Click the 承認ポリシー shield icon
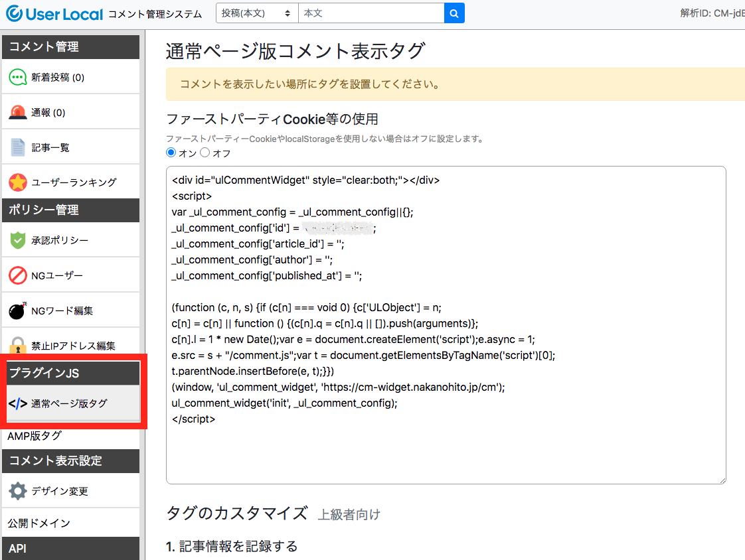Screen dimensions: 745x560 (x=17, y=240)
